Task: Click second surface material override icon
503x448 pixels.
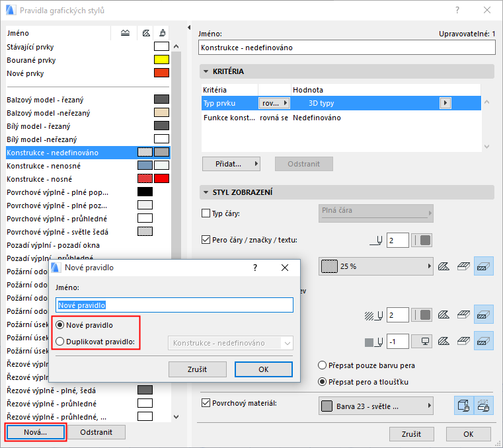Action: tap(483, 406)
